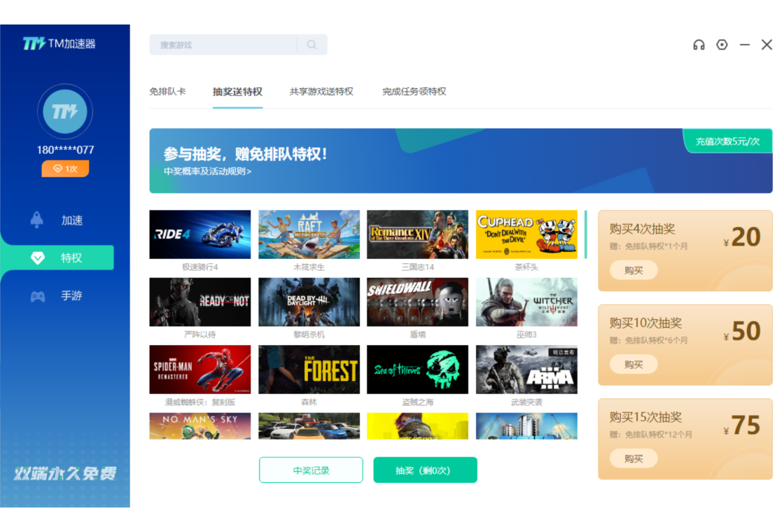Click the rocket icon for 加速
The image size is (784, 532).
(37, 220)
